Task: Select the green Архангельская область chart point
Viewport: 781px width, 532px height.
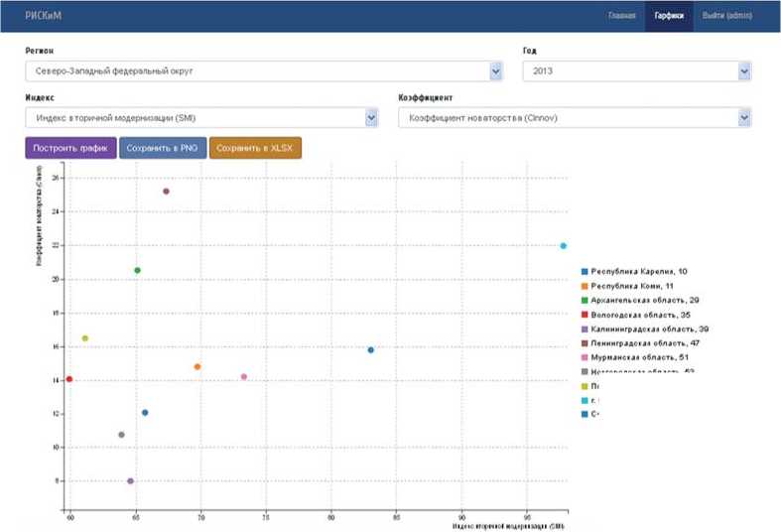Action: coord(137,270)
